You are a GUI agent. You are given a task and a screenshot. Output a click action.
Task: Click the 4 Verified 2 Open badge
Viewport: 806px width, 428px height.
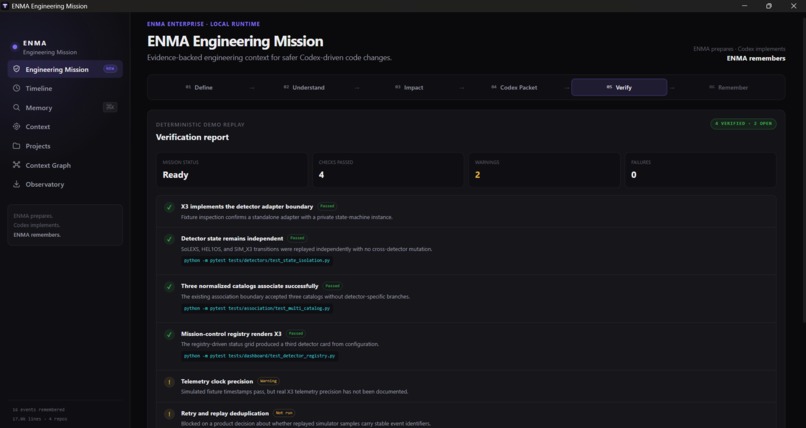tap(743, 124)
